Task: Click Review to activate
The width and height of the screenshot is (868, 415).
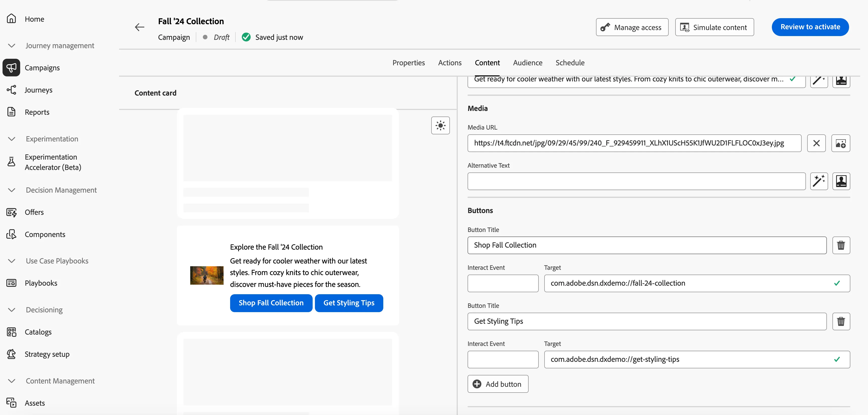Action: pos(810,27)
